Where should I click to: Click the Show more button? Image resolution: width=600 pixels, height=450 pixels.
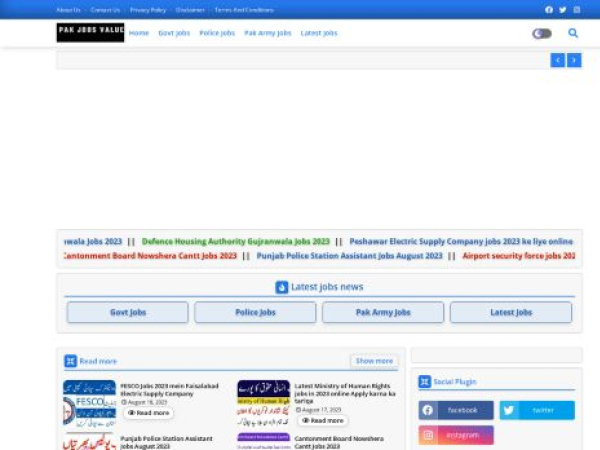click(374, 361)
